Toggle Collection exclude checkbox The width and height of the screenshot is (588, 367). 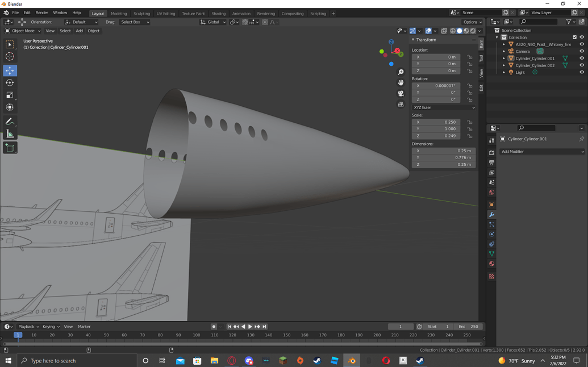[574, 37]
